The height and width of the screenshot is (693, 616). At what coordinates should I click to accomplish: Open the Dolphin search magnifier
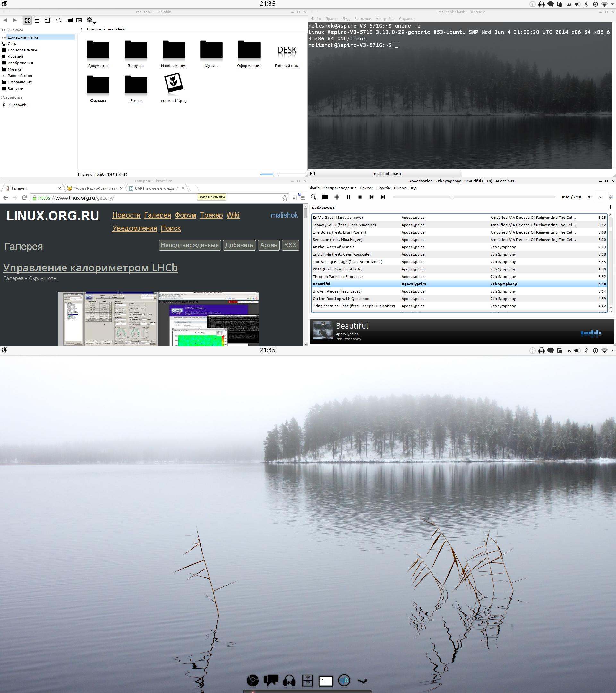click(59, 20)
